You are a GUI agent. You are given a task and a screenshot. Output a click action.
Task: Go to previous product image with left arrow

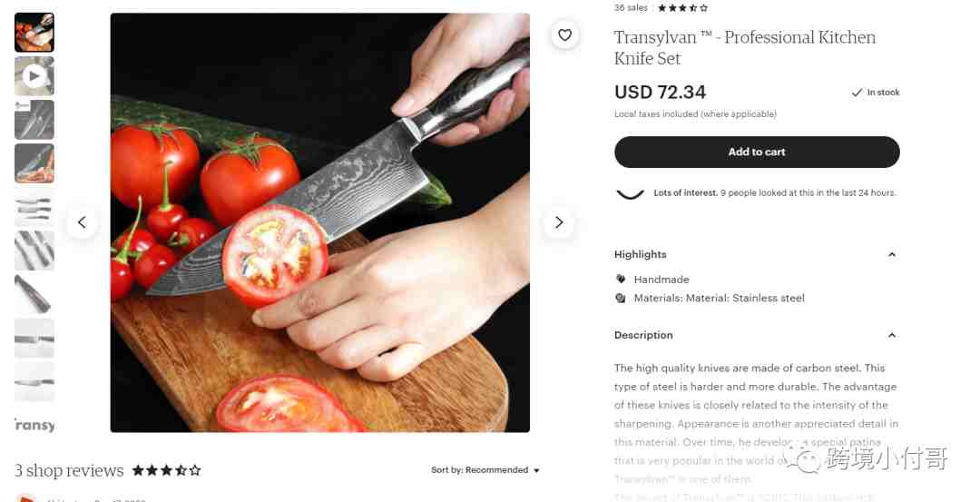[82, 221]
